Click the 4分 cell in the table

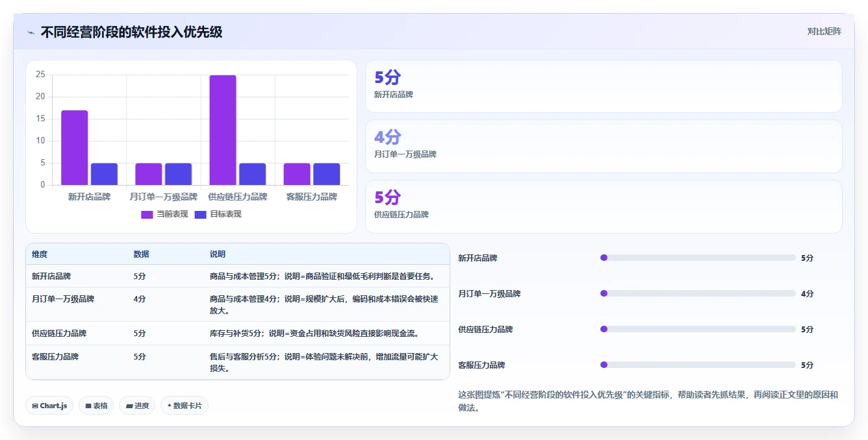[x=140, y=299]
